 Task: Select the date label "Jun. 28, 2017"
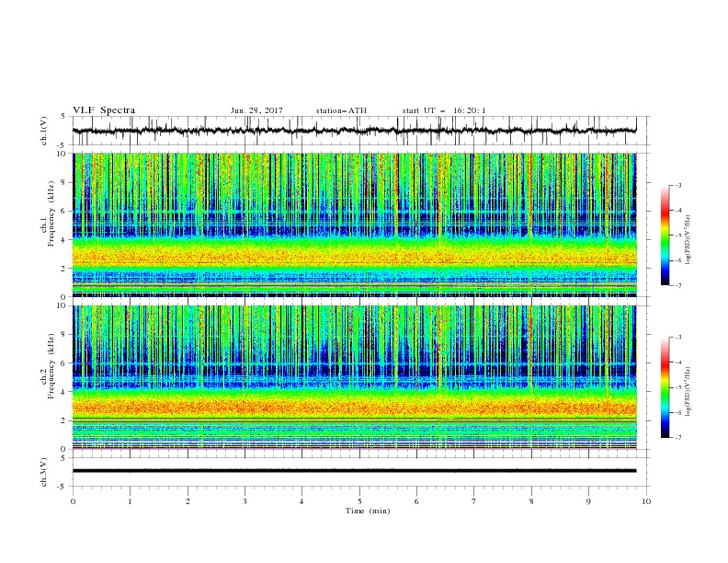(256, 110)
